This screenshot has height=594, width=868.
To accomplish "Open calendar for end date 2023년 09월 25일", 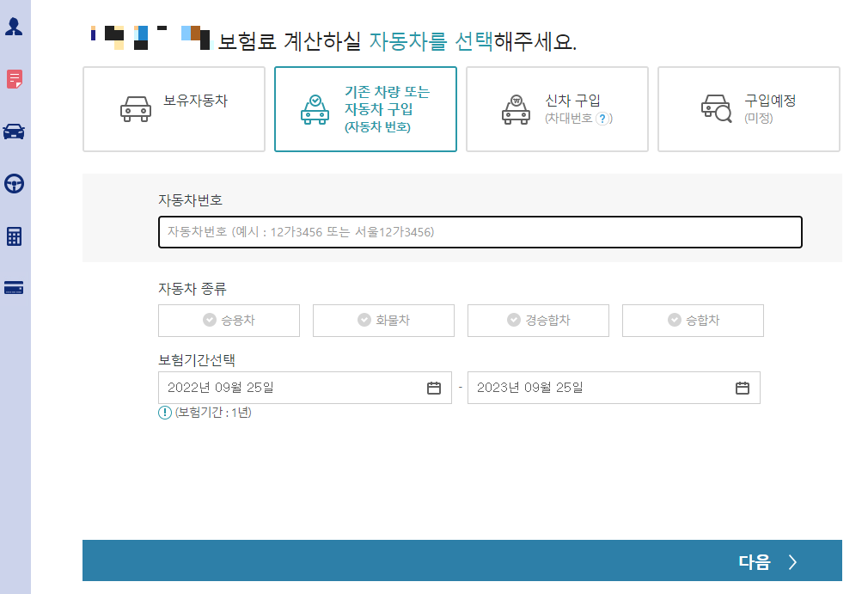I will [743, 388].
